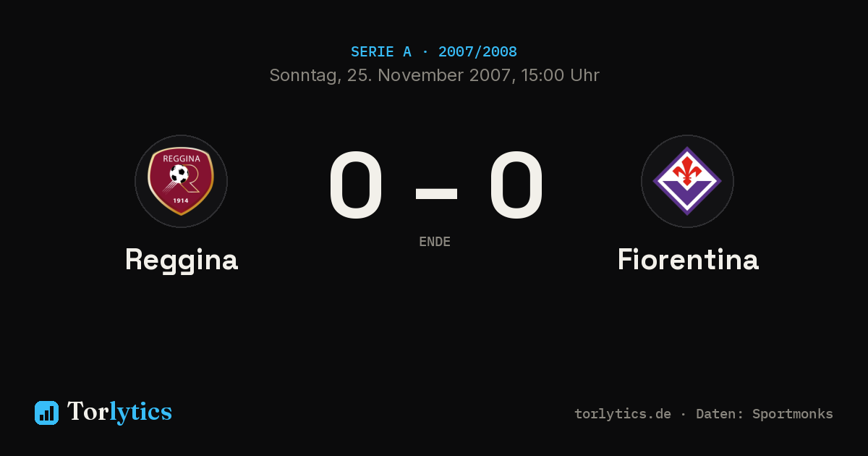Click the Fiorentina team name
868x456 pixels.
click(x=688, y=260)
